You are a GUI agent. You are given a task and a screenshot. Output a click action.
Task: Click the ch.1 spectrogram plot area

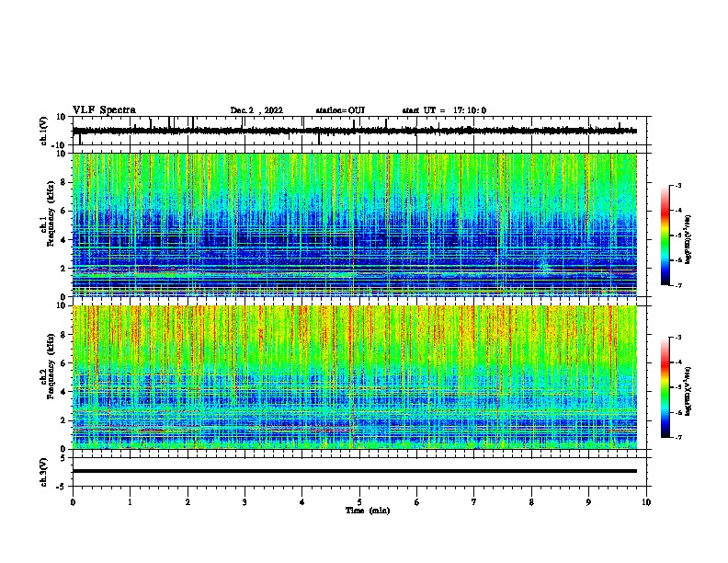[354, 224]
